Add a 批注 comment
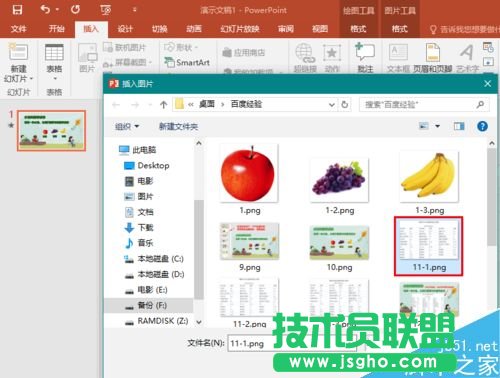500x378 pixels. (365, 58)
